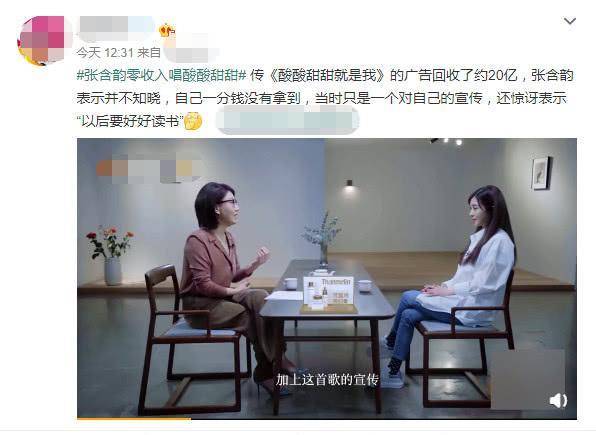
Task: Click the framed picture on video wall
Action: [541, 173]
